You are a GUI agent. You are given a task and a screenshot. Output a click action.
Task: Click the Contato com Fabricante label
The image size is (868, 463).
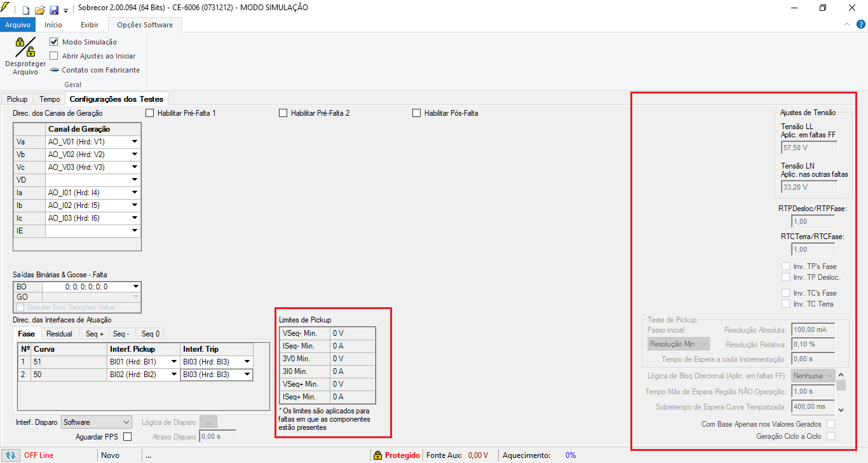pyautogui.click(x=100, y=70)
